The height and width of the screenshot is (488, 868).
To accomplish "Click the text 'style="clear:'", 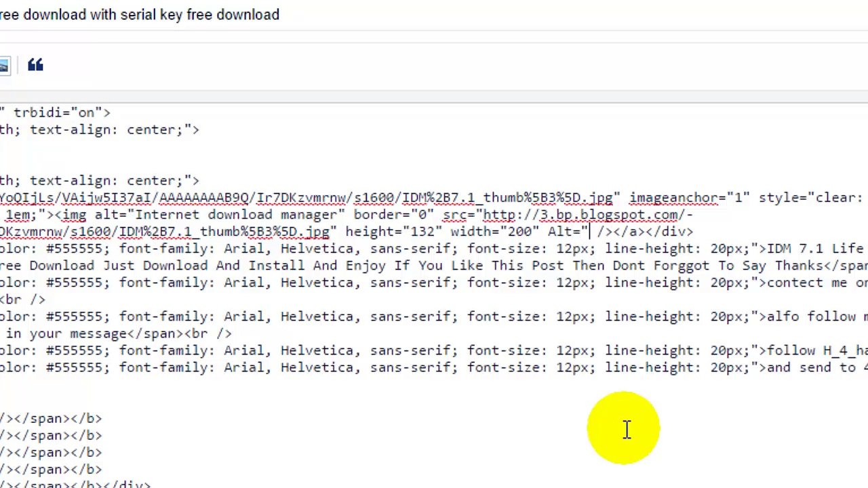I will pyautogui.click(x=810, y=198).
